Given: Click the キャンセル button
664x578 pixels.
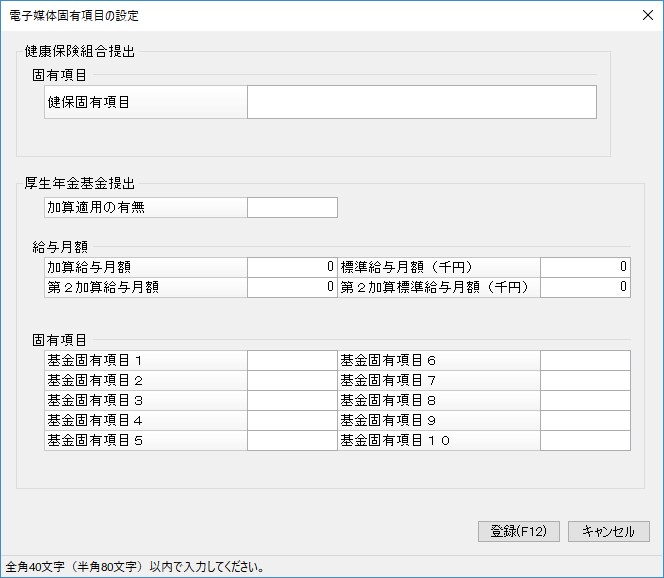Looking at the screenshot, I should pos(609,531).
